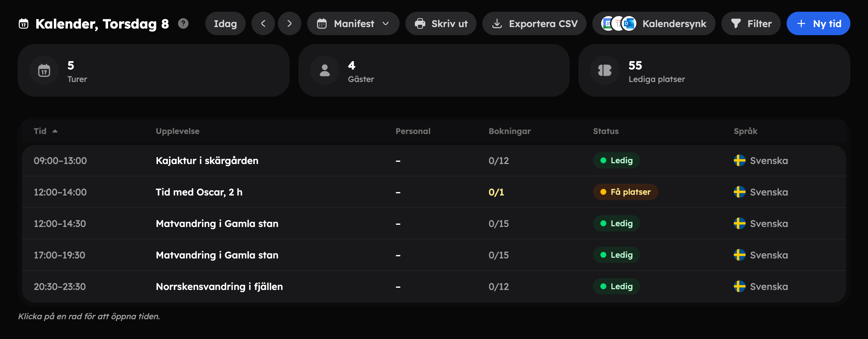
Task: Open the Kajaktur i skärgården row
Action: point(434,160)
